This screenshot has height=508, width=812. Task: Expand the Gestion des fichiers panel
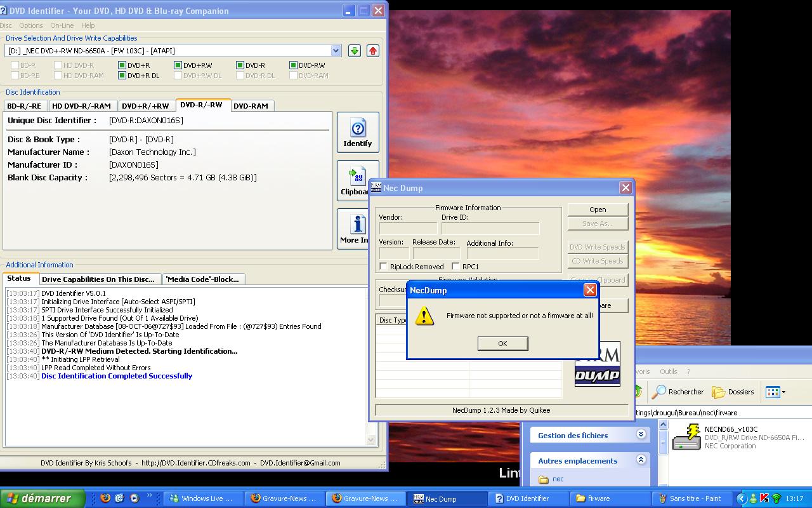(x=641, y=434)
